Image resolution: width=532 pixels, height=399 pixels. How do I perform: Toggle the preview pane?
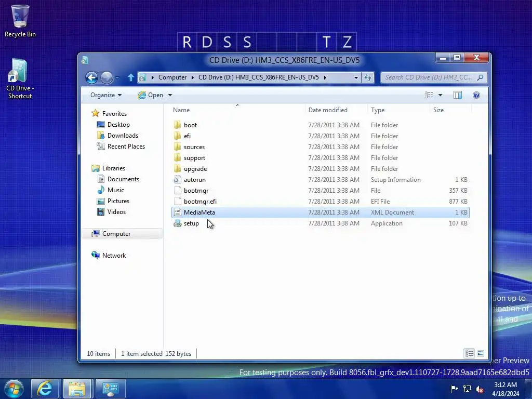(x=458, y=95)
